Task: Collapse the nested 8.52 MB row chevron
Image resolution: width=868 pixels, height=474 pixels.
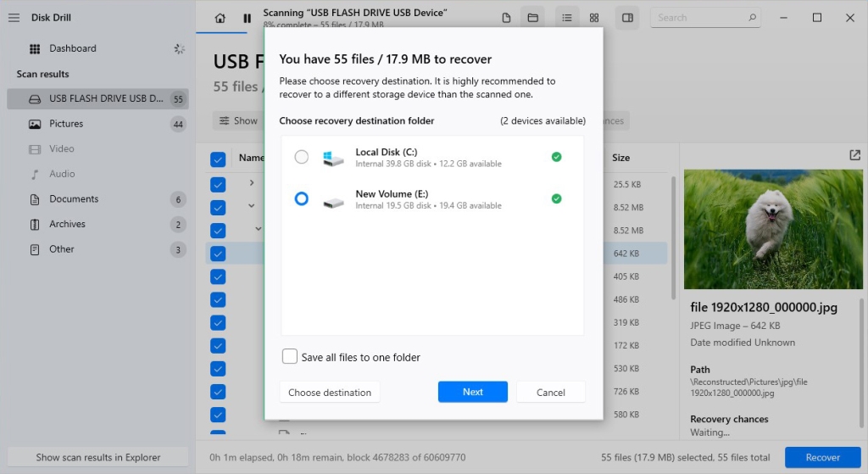Action: click(x=258, y=229)
